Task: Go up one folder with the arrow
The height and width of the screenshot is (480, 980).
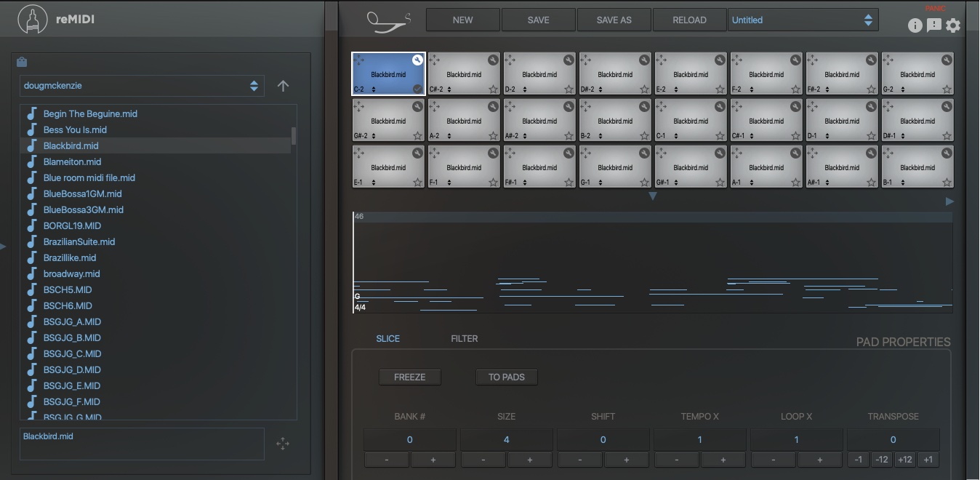Action: [284, 86]
